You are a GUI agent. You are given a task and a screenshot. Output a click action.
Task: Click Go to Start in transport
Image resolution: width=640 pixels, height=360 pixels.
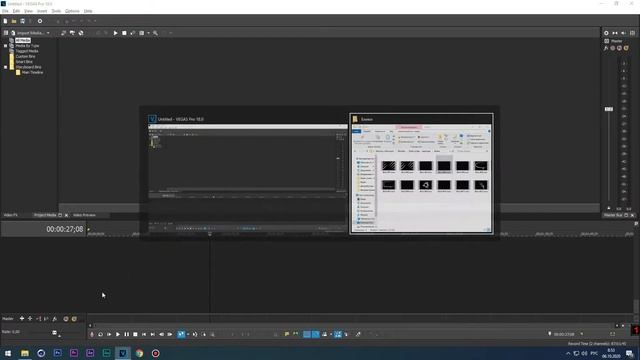click(144, 334)
